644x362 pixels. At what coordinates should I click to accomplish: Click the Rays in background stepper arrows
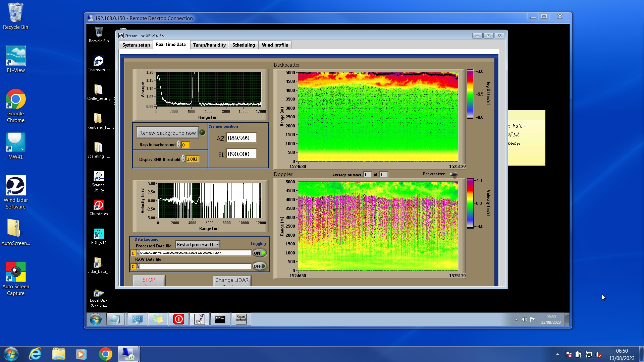pyautogui.click(x=178, y=145)
